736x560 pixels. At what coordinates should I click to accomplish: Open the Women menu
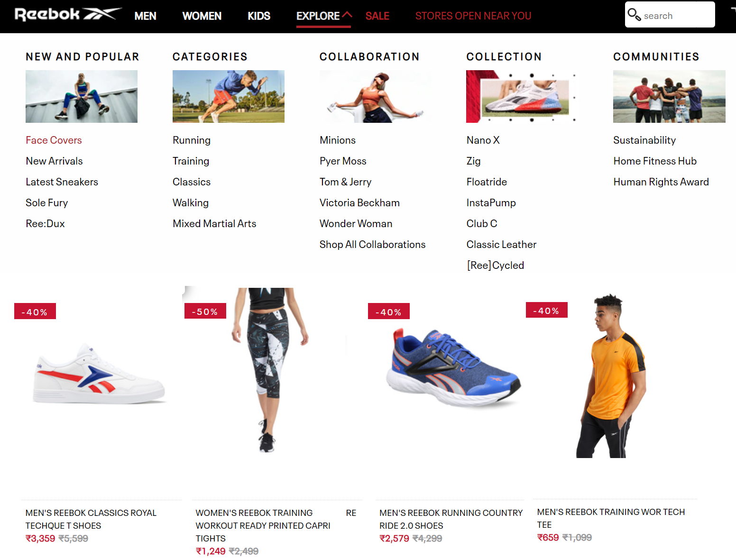pyautogui.click(x=202, y=16)
